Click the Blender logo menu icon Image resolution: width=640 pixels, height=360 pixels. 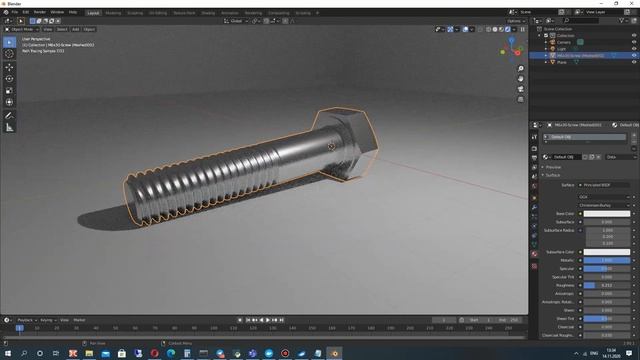click(6, 12)
